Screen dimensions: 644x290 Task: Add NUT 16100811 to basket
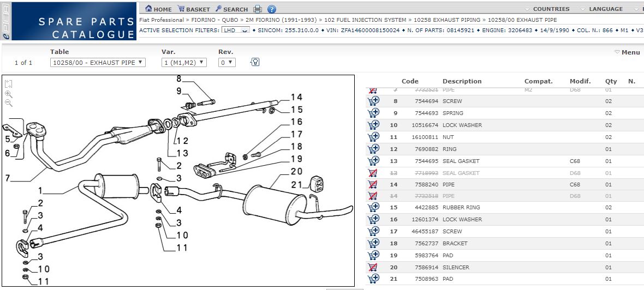[x=373, y=137]
